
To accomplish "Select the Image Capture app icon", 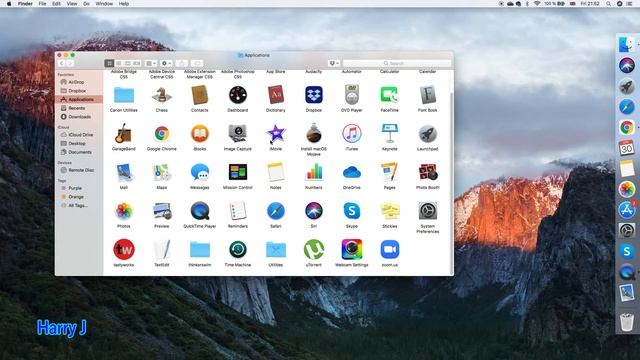I will click(x=238, y=134).
